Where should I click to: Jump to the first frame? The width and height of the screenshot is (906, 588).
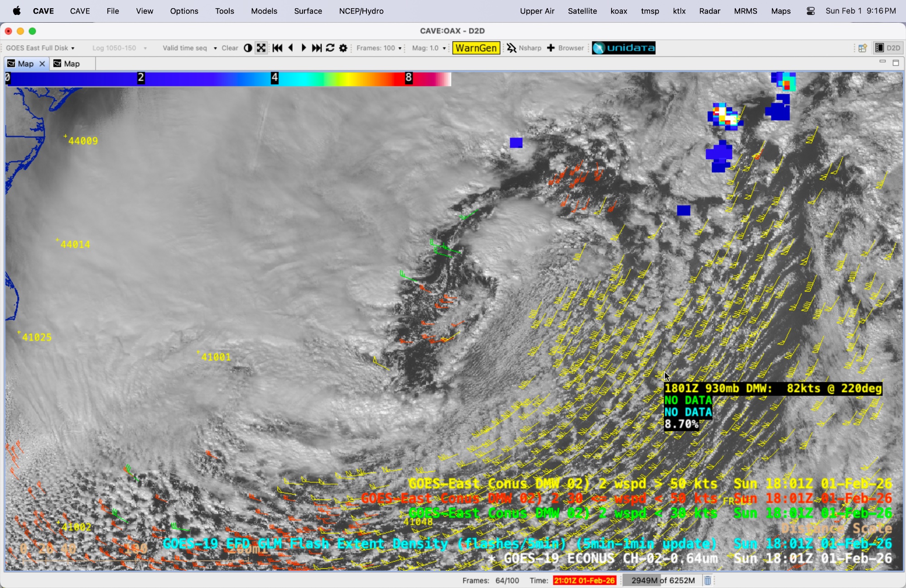tap(277, 48)
